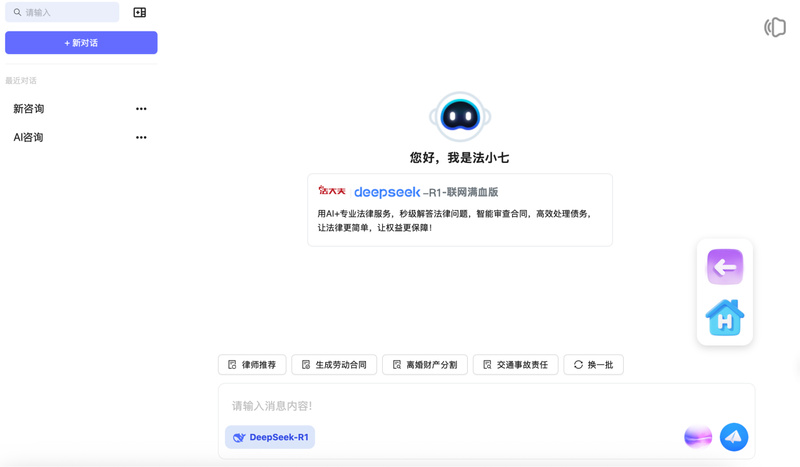Open the more options menu for AI咨询
The width and height of the screenshot is (800, 467).
tap(141, 137)
